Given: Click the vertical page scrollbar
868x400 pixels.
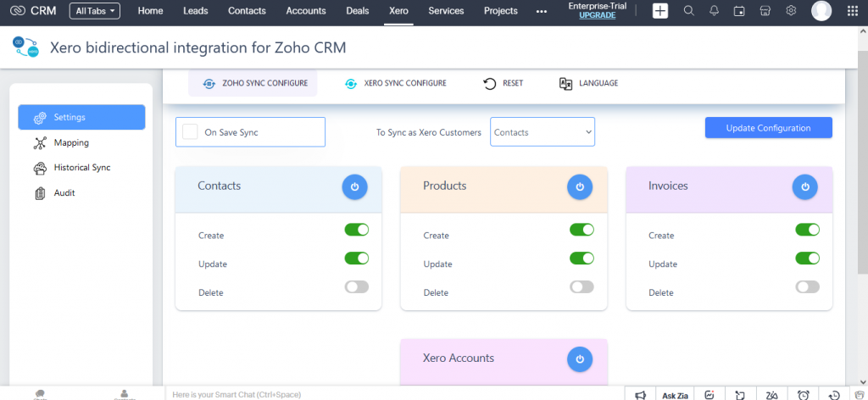Looking at the screenshot, I should point(863,160).
